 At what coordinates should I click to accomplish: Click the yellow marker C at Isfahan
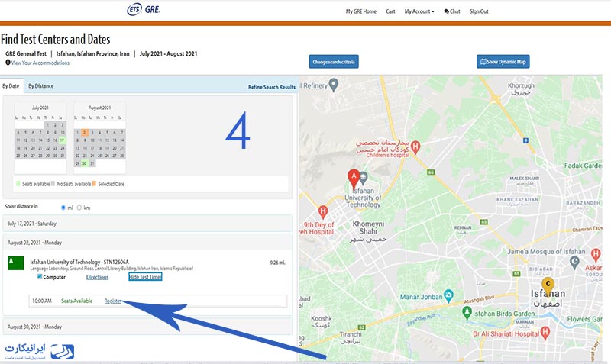(548, 286)
